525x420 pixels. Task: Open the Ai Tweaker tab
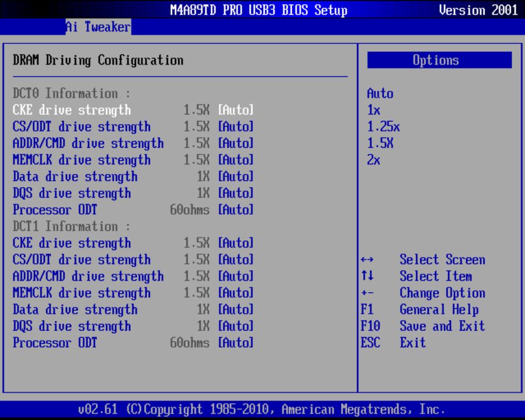click(97, 26)
